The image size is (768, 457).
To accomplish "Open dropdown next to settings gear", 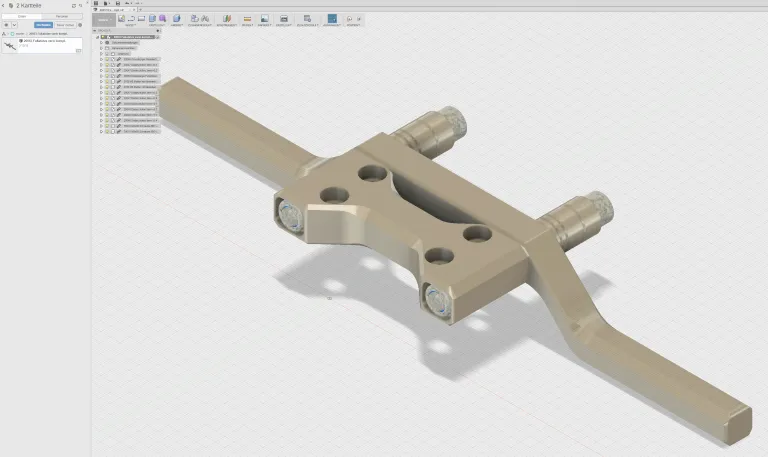I will 14,25.
